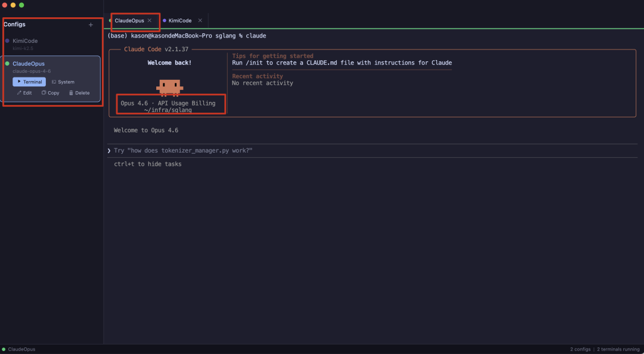This screenshot has width=644, height=354.
Task: Click the System button's console icon
Action: coord(54,82)
